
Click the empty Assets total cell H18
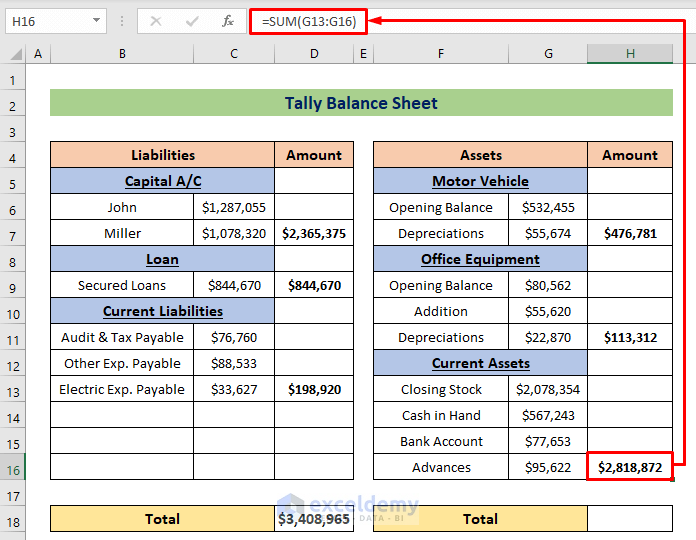(x=630, y=519)
